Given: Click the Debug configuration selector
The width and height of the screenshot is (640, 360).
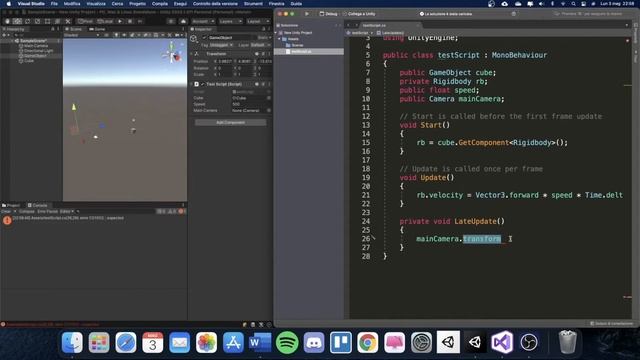Looking at the screenshot, I should coord(329,14).
